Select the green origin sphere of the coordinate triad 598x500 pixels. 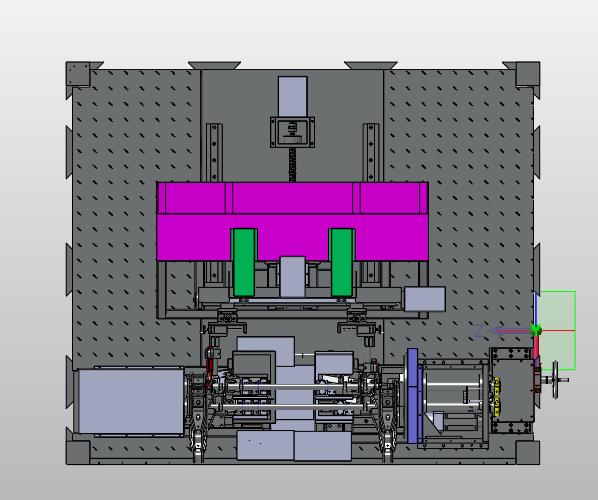tap(537, 330)
